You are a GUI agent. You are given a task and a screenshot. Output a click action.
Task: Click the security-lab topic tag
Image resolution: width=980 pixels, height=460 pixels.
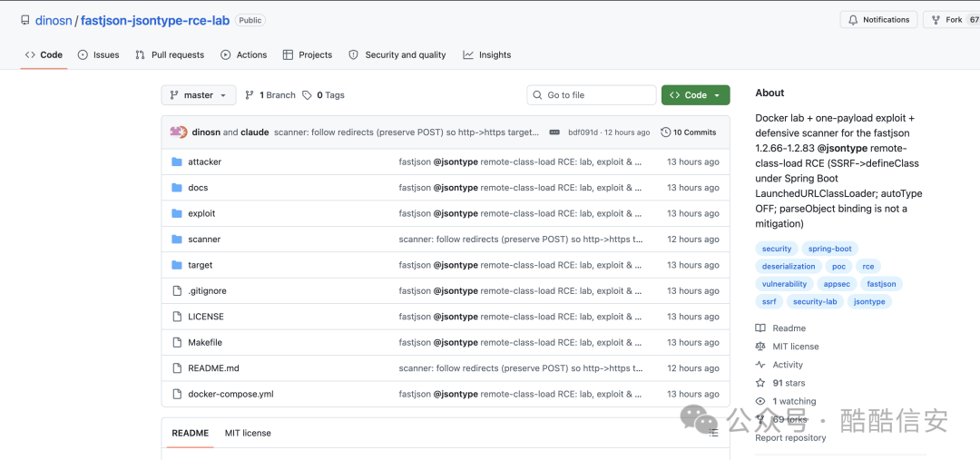click(814, 301)
